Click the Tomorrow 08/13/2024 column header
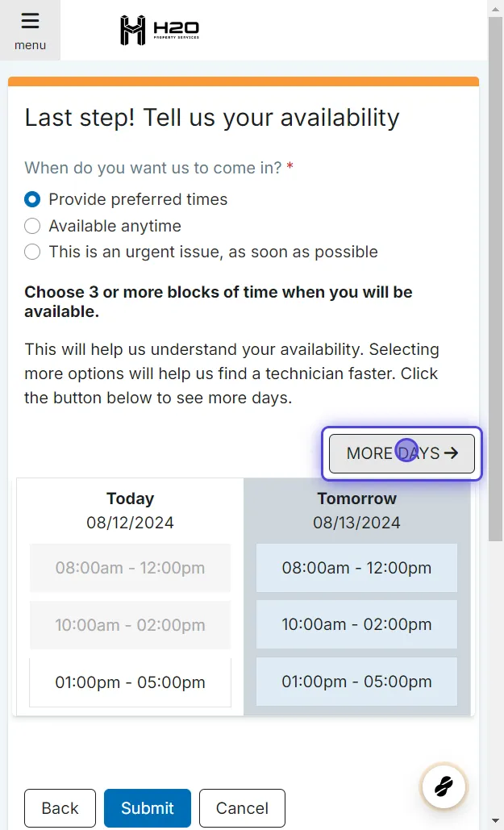Image resolution: width=504 pixels, height=830 pixels. 356,510
